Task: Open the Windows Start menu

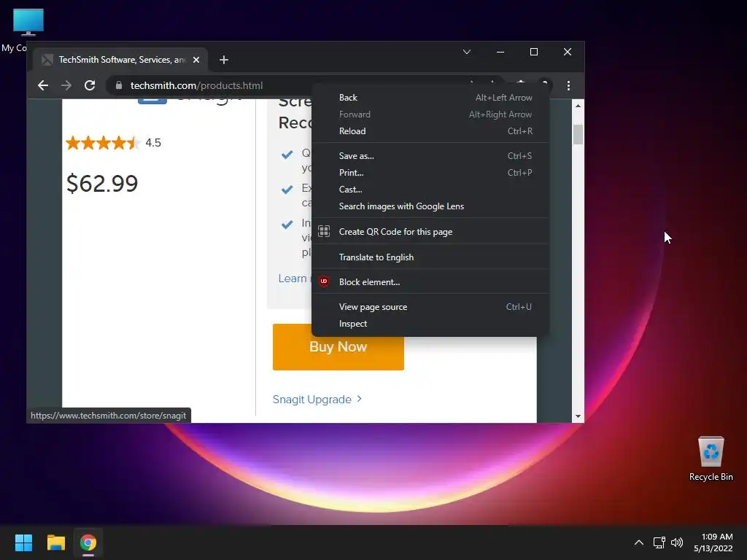Action: [23, 542]
